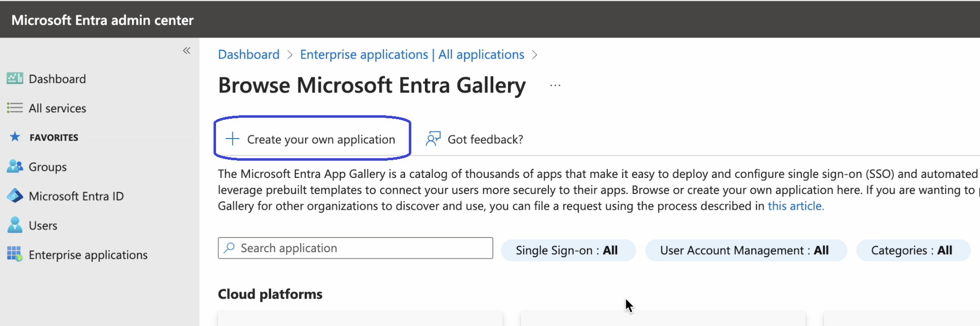Collapse the sidebar with double chevron icon
Image resolution: width=980 pixels, height=326 pixels.
(x=187, y=51)
